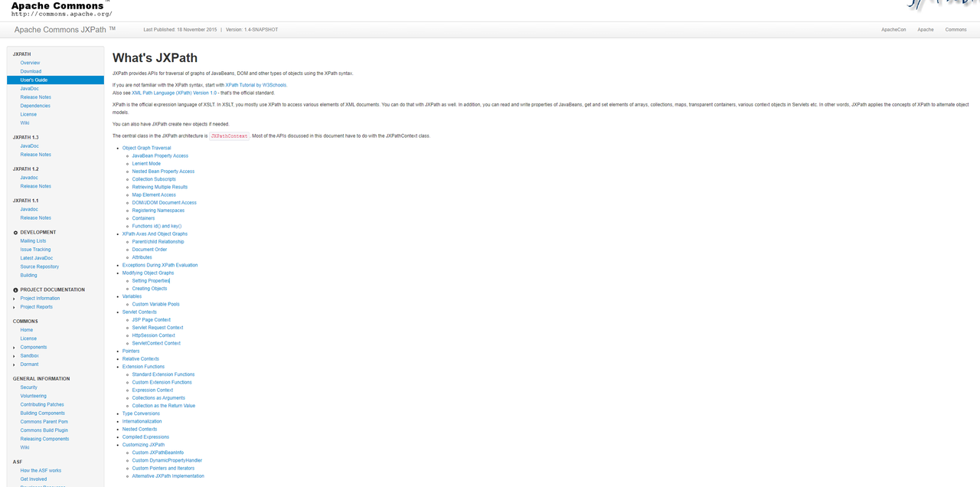The width and height of the screenshot is (980, 487).
Task: Open Releasing Components link
Action: pos(44,439)
